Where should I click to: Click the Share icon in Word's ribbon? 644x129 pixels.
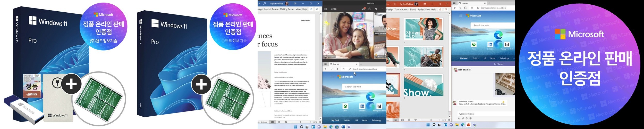(311, 9)
